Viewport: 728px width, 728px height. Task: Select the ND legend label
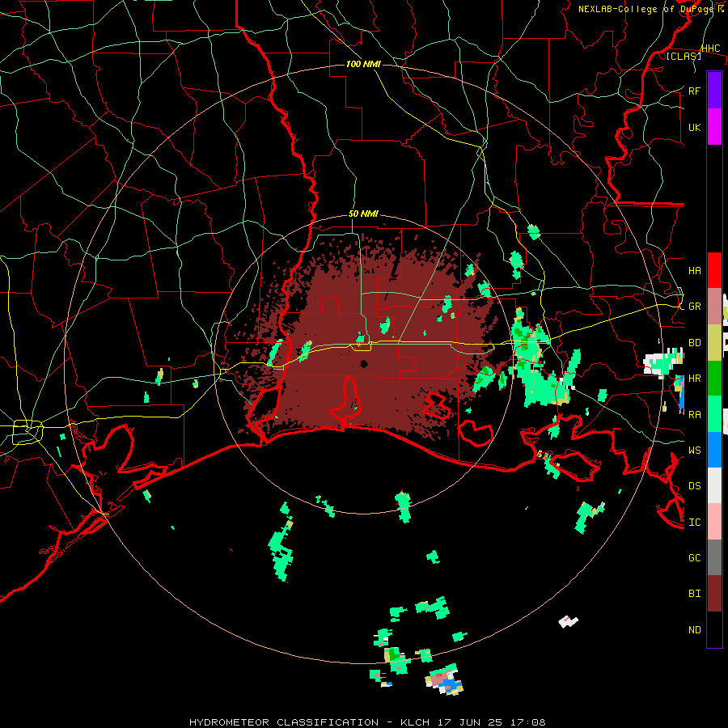pyautogui.click(x=694, y=630)
